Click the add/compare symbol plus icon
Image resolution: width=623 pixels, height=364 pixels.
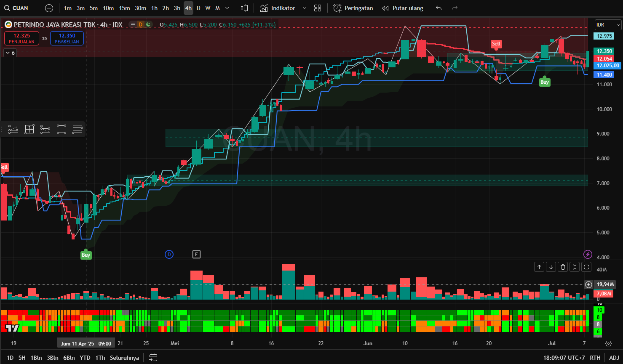(x=49, y=8)
